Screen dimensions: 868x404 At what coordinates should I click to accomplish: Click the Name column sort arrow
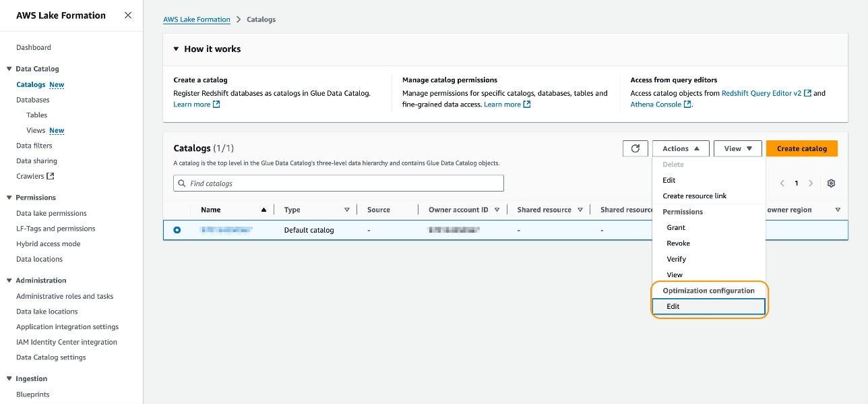pos(263,210)
